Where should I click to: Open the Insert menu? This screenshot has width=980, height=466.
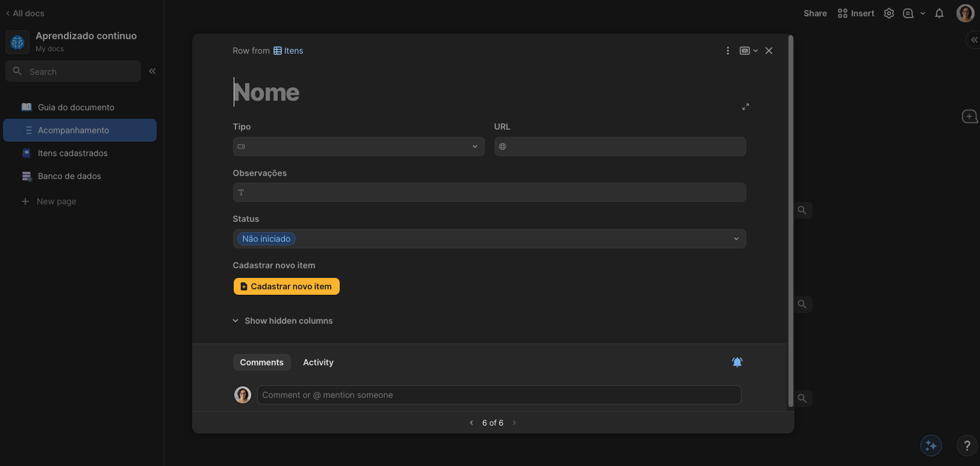[856, 13]
